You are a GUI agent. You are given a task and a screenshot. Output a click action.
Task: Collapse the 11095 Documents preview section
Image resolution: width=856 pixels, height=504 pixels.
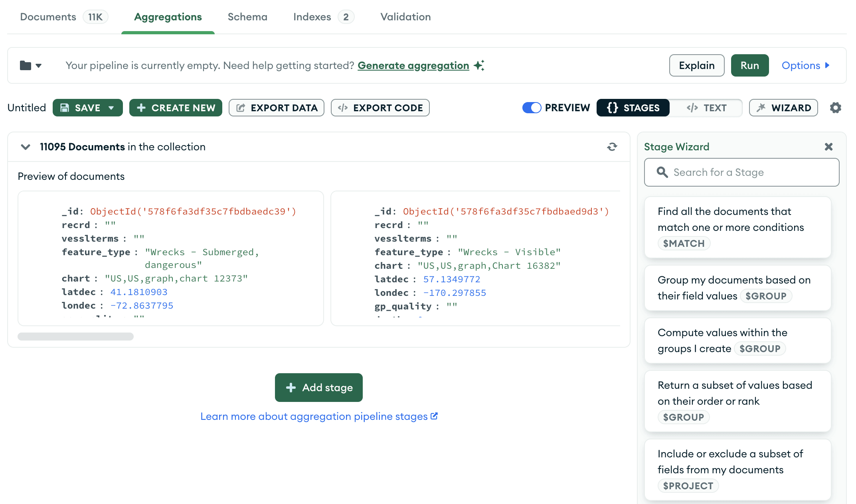(x=26, y=147)
